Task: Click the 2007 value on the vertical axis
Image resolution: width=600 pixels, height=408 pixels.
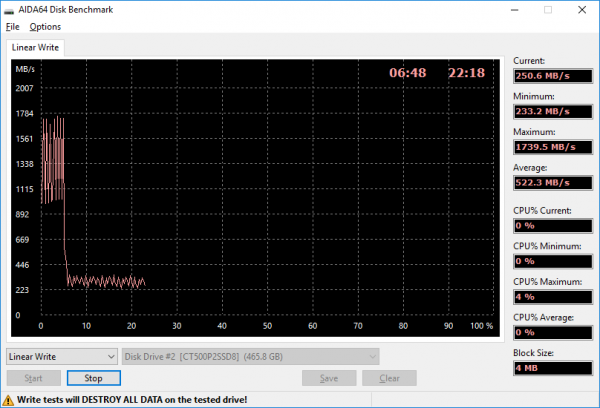Action: (24, 88)
